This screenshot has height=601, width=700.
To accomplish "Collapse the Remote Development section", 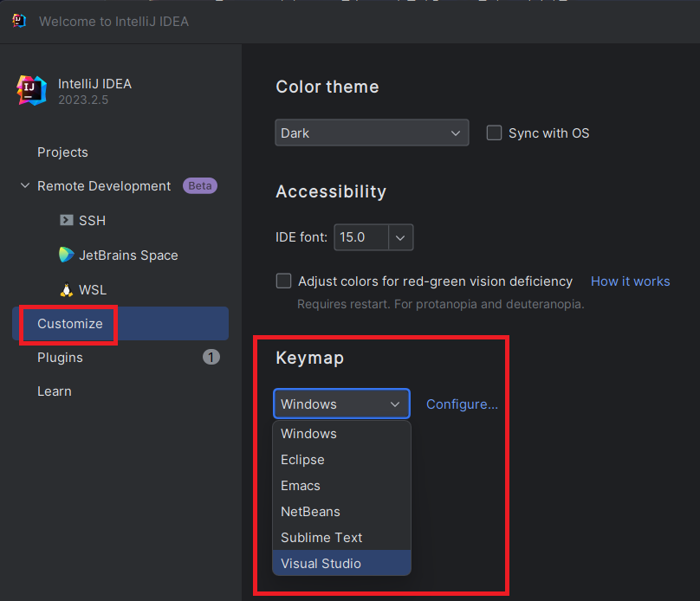I will (25, 185).
